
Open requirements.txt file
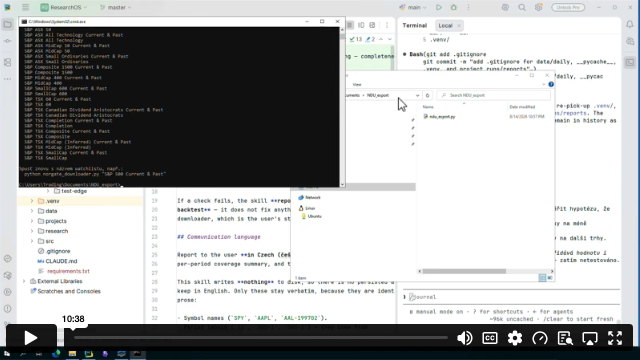(x=68, y=271)
